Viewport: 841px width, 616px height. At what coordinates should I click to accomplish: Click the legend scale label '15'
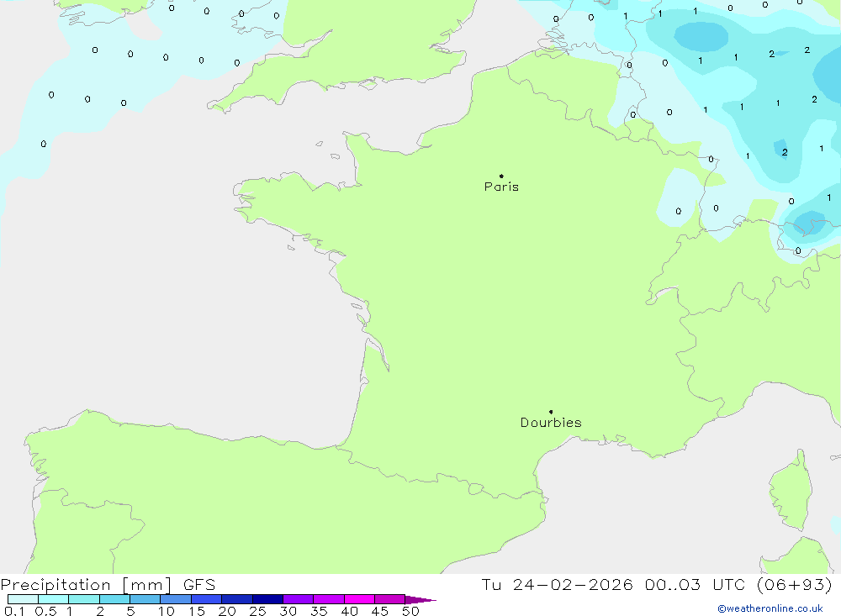click(196, 611)
